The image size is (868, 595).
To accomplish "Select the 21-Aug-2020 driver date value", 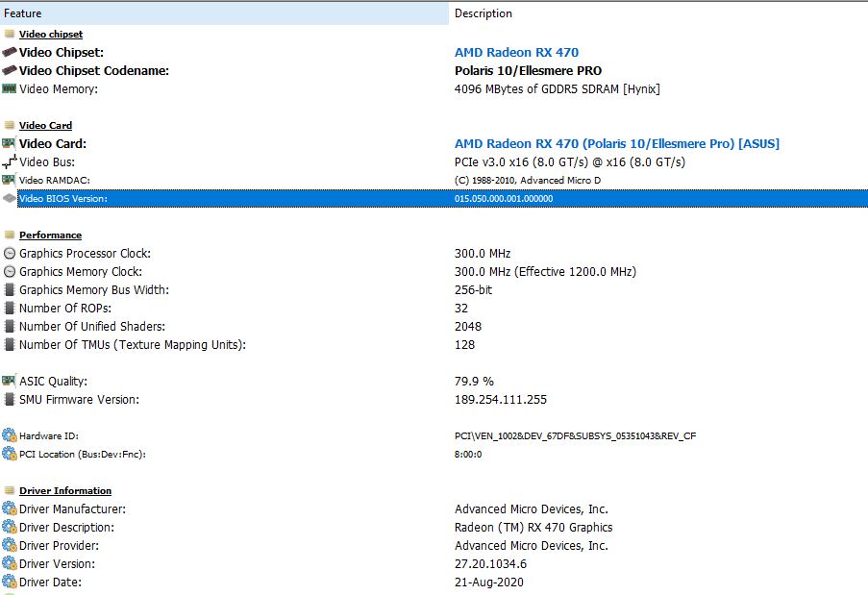I will tap(489, 583).
